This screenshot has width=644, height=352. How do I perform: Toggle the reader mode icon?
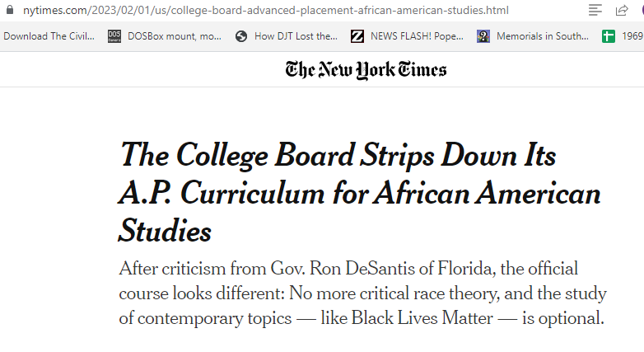tap(595, 11)
